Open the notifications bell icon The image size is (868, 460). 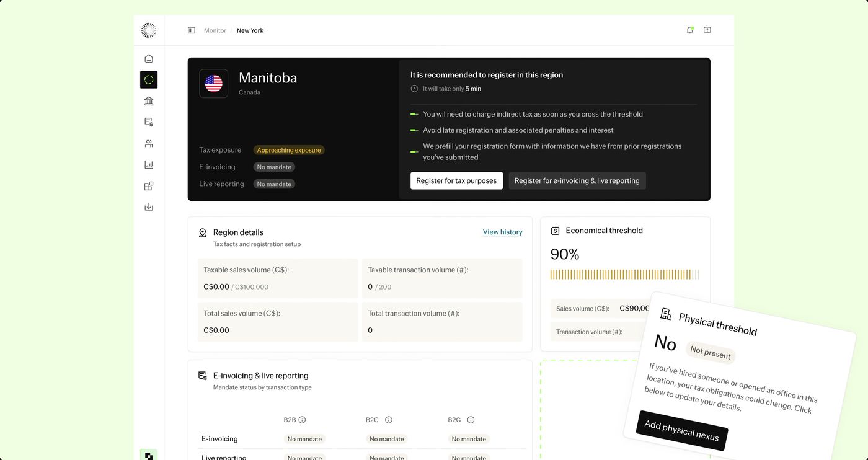coord(690,30)
